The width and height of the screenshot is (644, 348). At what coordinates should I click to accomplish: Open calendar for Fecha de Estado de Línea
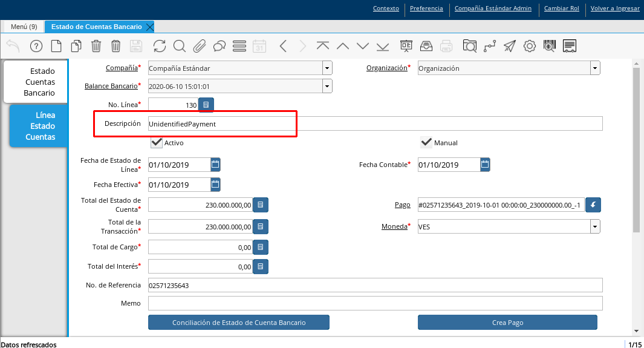coord(215,165)
